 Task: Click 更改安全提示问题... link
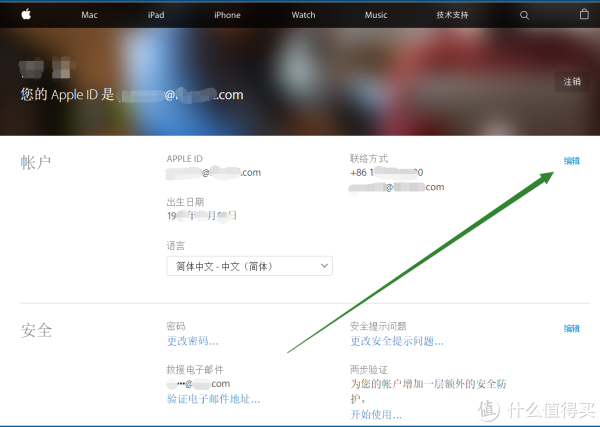pyautogui.click(x=397, y=341)
